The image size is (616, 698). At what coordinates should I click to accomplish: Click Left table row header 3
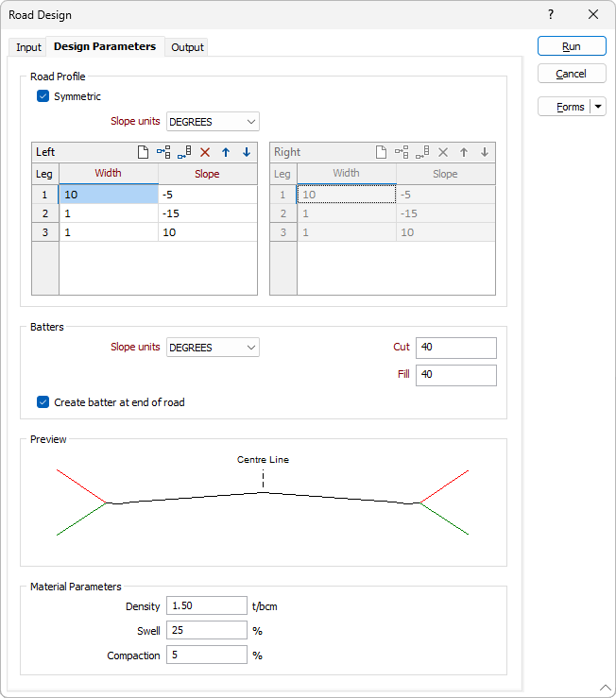coord(45,232)
